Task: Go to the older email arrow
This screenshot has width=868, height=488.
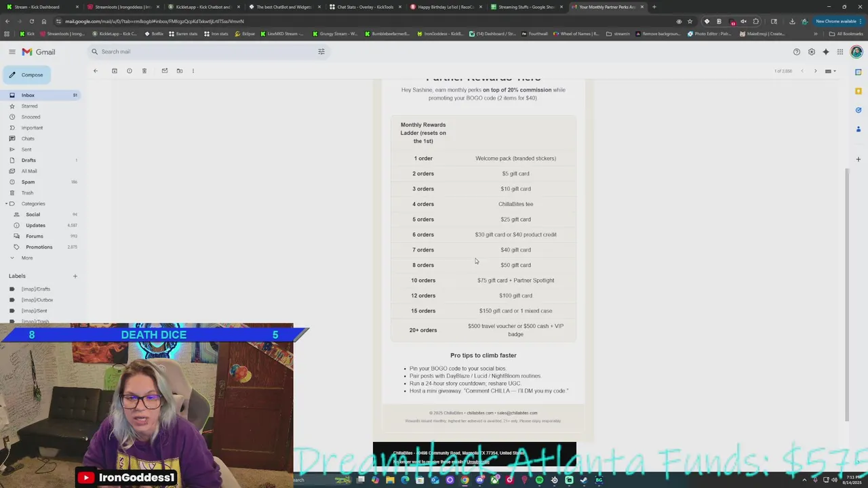Action: click(x=816, y=70)
